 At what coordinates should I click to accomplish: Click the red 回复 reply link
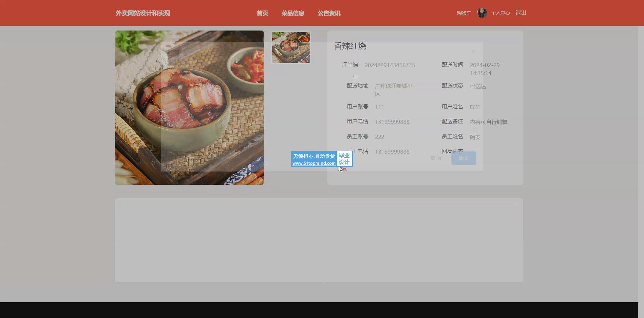click(x=342, y=168)
